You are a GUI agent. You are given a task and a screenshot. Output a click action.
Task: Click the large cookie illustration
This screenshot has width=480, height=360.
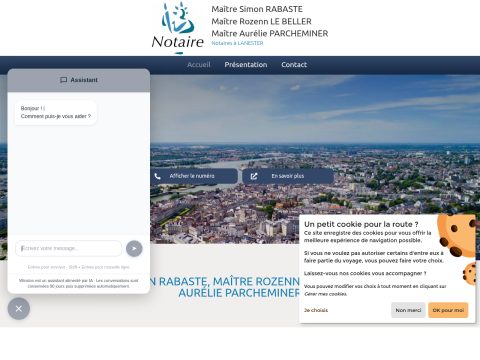pos(457,235)
